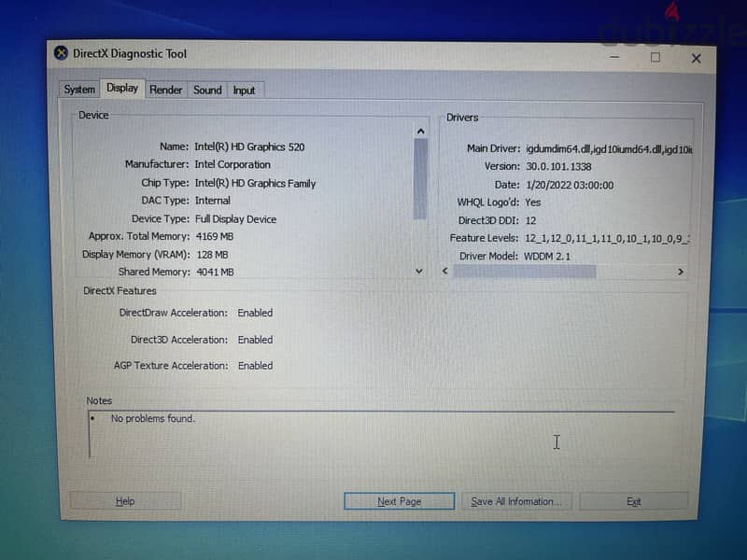Screen dimensions: 747x560
Task: Click Drivers panel scroll left arrow
Action: [445, 271]
